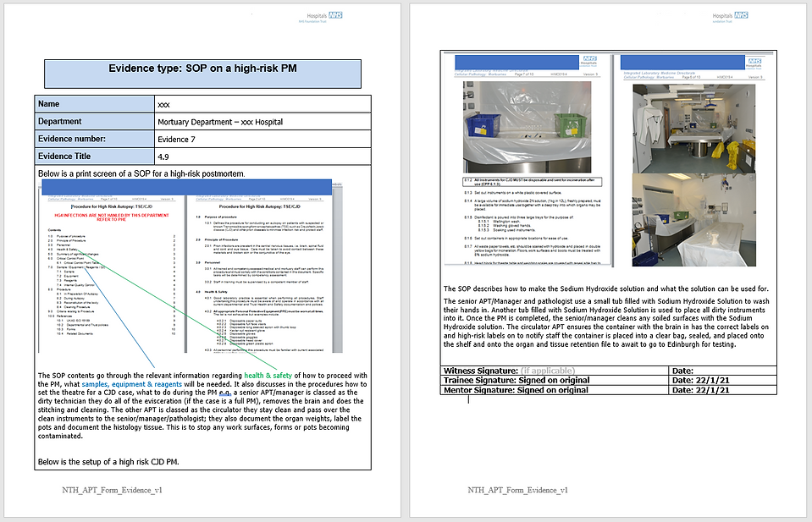This screenshot has width=812, height=522.
Task: Select the 'Evidence number:' label cell
Action: (x=95, y=139)
